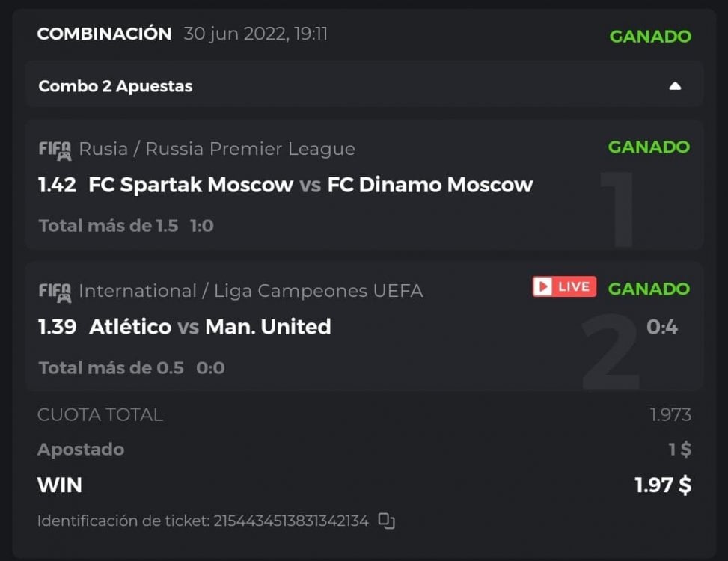Click FIFA icon beside Liga Campeones UEFA
Image resolution: width=728 pixels, height=561 pixels.
[x=55, y=291]
